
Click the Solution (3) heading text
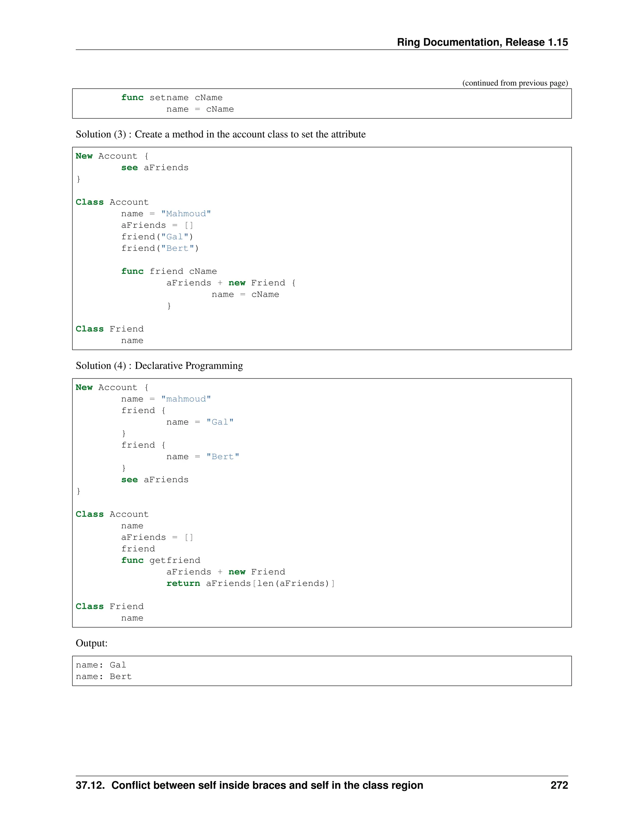tap(220, 134)
